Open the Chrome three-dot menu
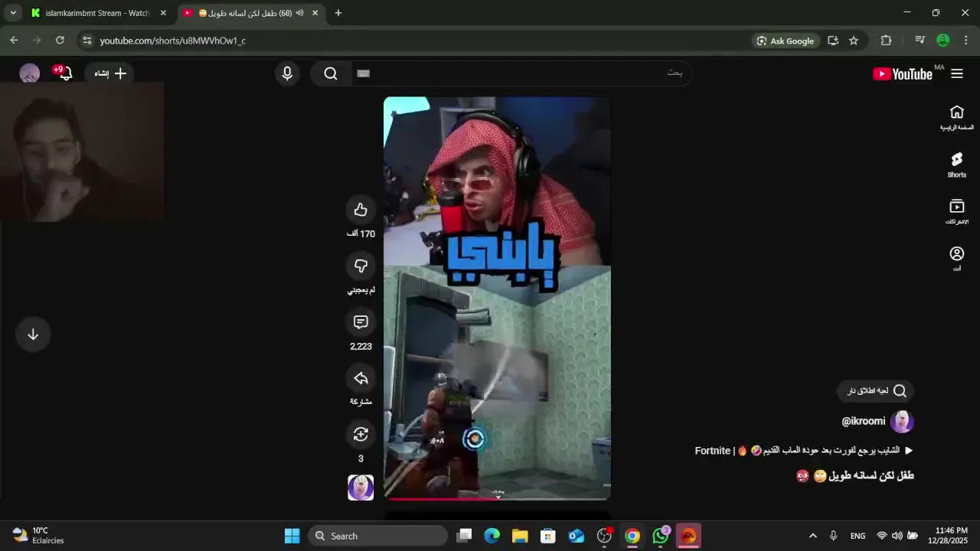Image resolution: width=980 pixels, height=551 pixels. coord(965,41)
